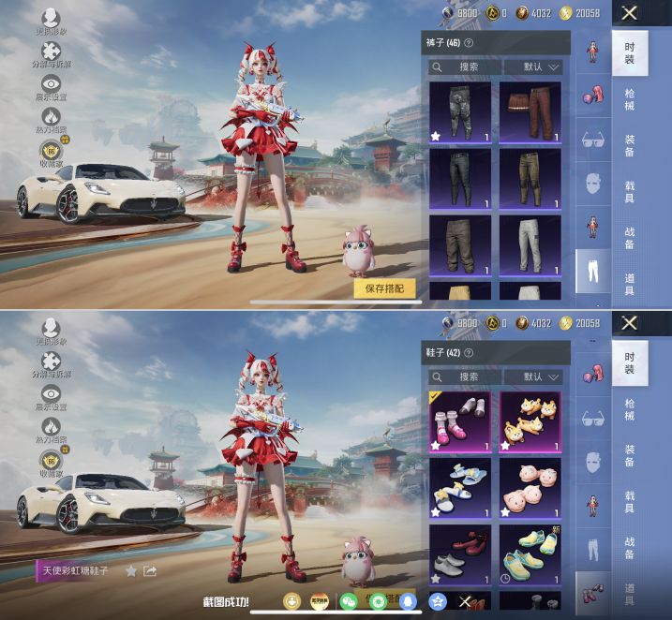Favorite 天使彩虹糖鞋子 with the star icon
Viewport: 672px width, 620px height.
(131, 570)
